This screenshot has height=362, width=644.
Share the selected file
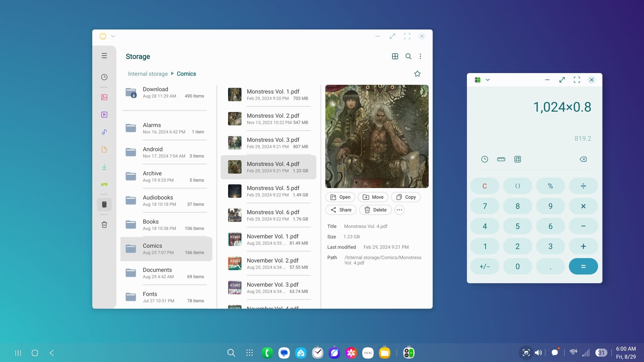pyautogui.click(x=341, y=210)
